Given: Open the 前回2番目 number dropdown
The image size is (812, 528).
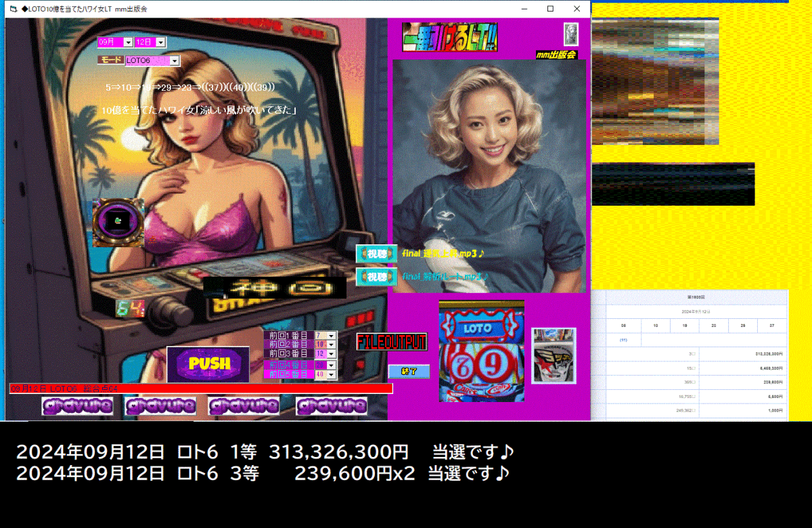Looking at the screenshot, I should (x=325, y=344).
